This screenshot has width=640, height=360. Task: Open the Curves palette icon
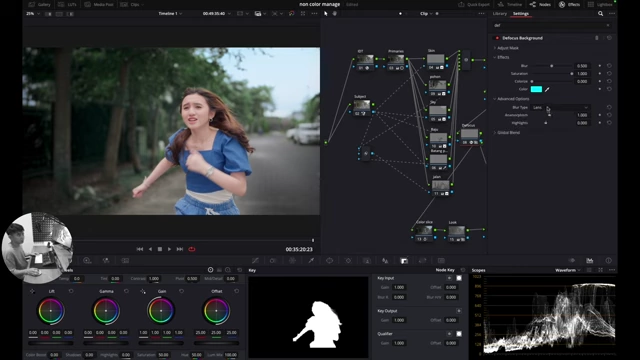(256, 260)
